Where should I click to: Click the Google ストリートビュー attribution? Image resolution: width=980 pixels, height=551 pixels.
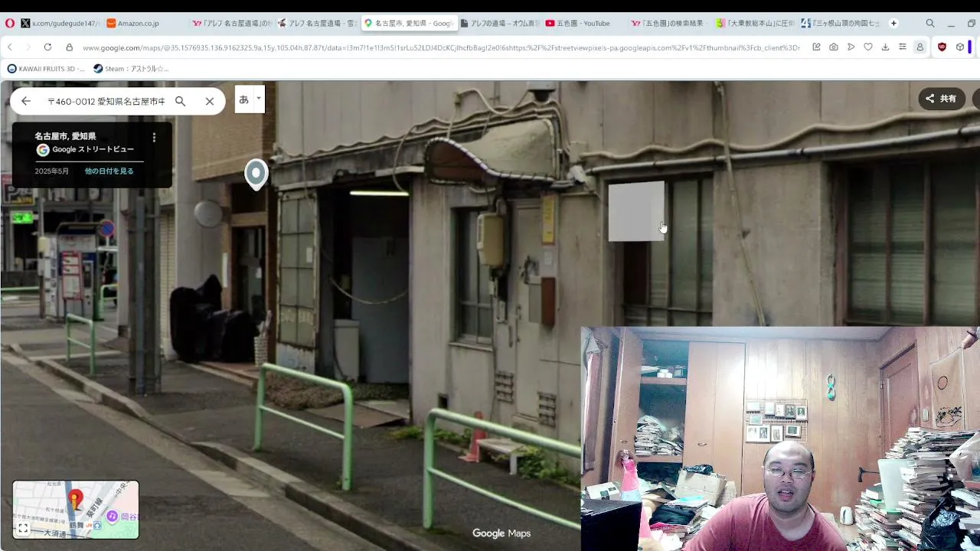coord(86,150)
